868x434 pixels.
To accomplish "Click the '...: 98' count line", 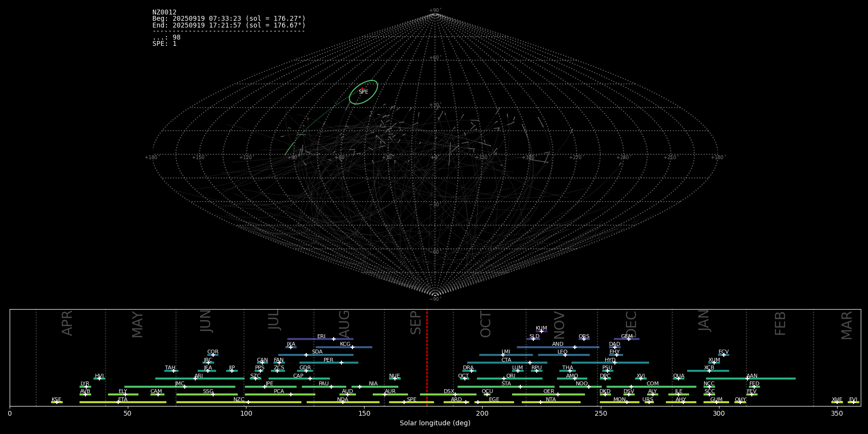I will 166,38.
